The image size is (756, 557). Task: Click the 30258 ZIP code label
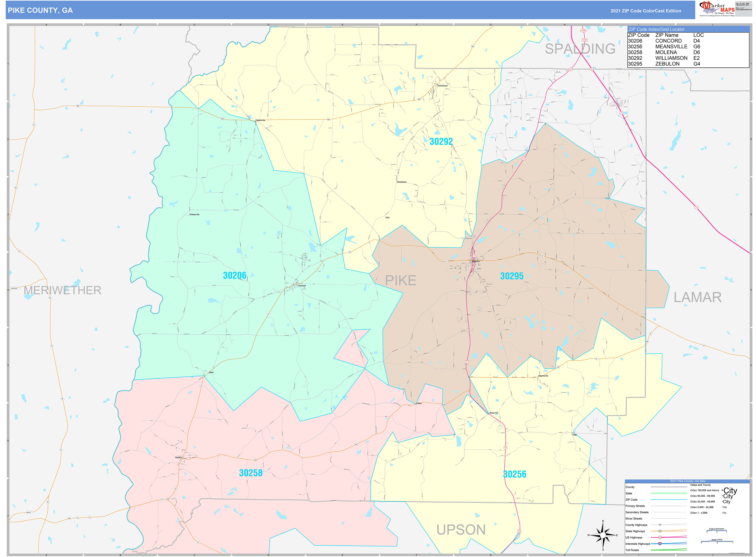tap(251, 473)
